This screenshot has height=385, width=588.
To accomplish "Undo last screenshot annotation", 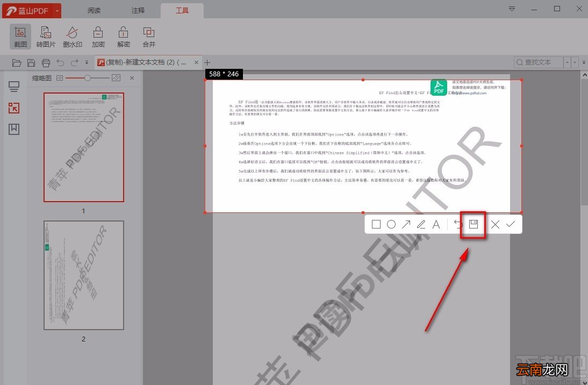I will 458,224.
